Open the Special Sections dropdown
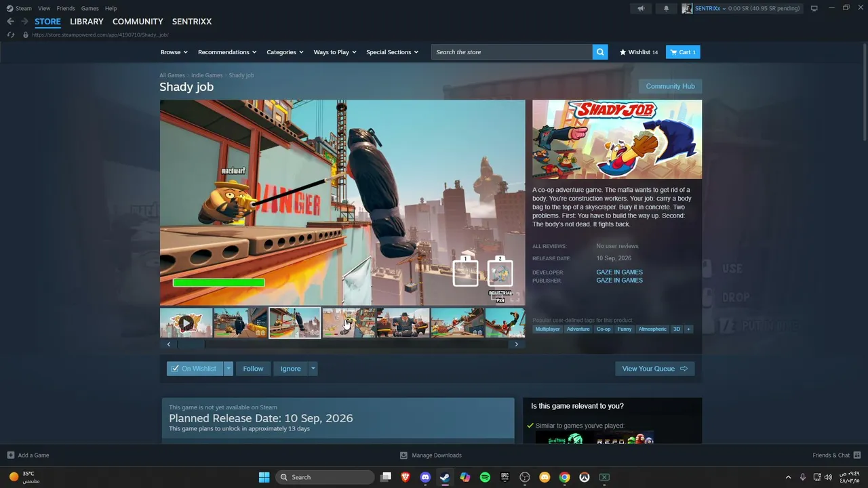 392,52
